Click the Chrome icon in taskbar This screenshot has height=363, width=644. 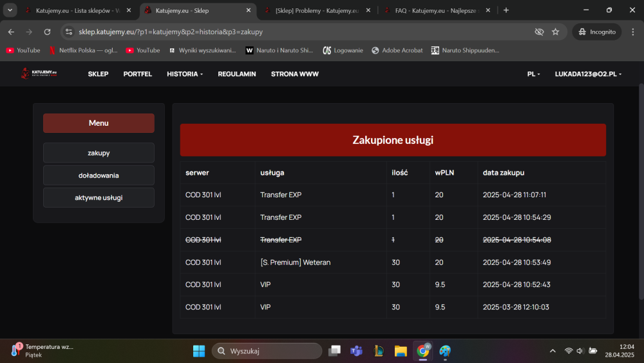point(422,351)
